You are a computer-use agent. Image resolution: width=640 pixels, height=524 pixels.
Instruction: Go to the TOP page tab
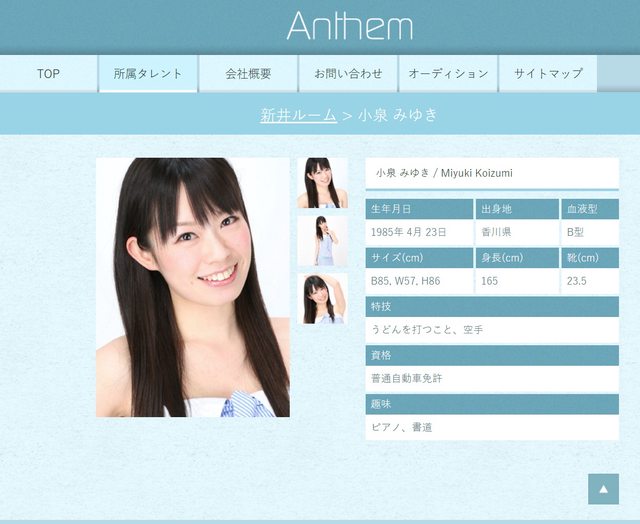click(x=48, y=74)
